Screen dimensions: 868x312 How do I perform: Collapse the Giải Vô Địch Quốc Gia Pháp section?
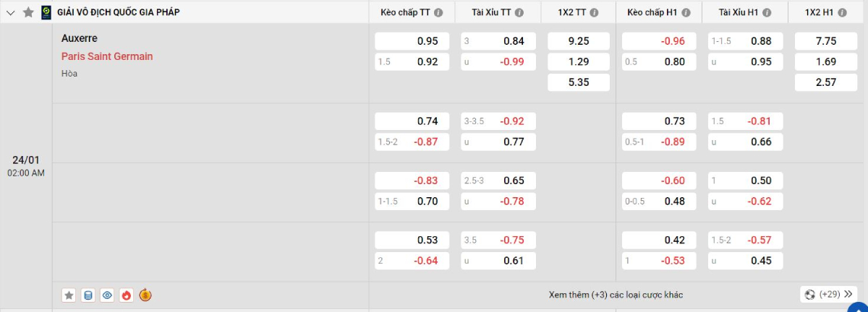[x=11, y=12]
